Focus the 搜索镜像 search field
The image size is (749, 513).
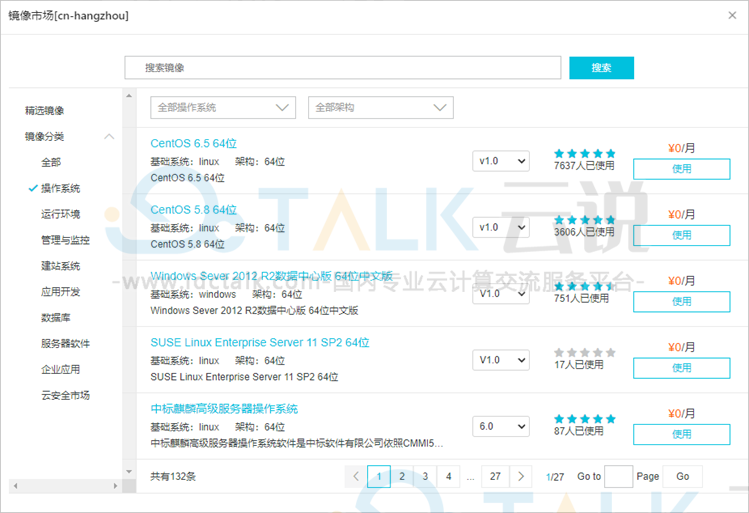342,68
